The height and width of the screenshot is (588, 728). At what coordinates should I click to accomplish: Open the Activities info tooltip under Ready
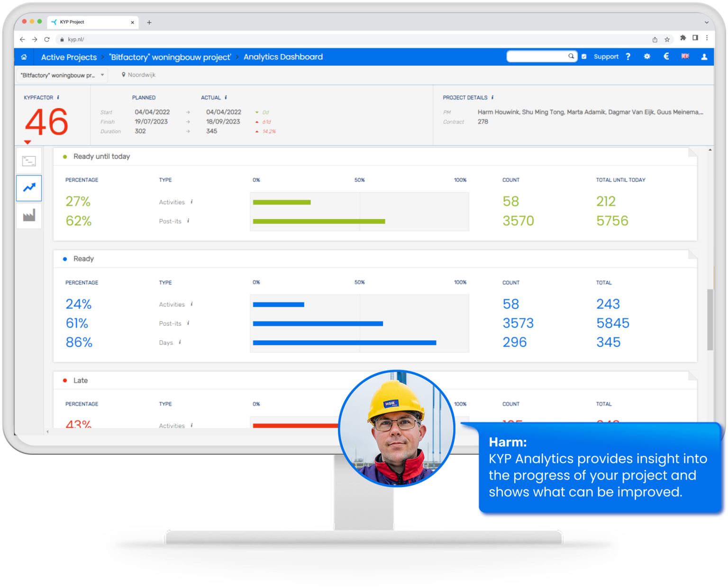[191, 305]
